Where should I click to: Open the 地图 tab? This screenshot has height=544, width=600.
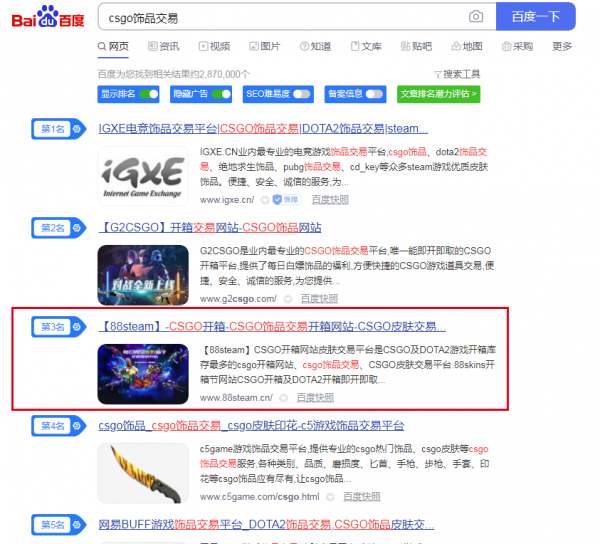[x=467, y=46]
